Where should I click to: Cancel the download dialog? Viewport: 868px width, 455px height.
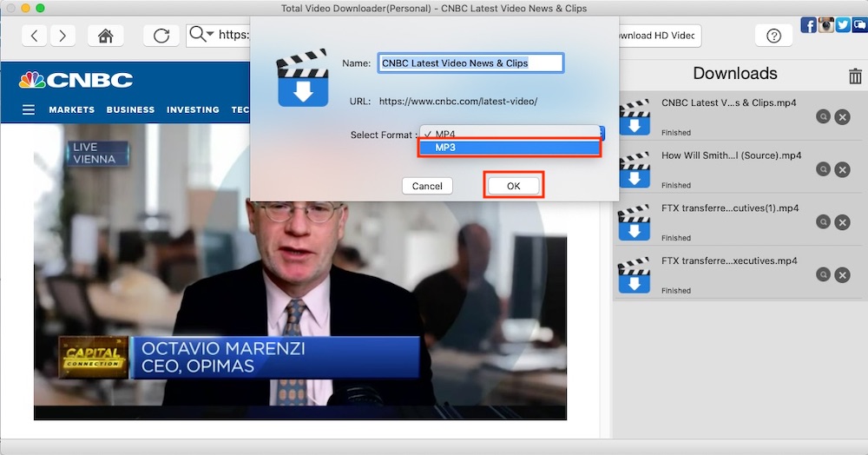coord(427,186)
